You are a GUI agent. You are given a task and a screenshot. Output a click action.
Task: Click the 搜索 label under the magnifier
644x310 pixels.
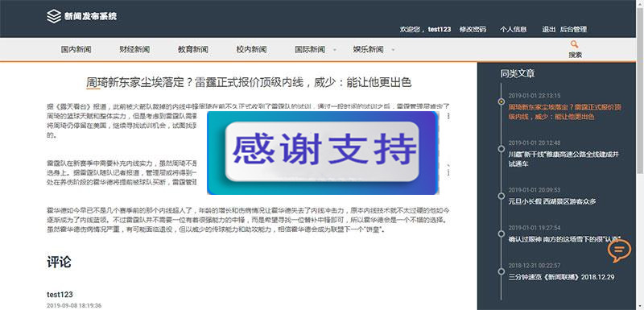575,55
